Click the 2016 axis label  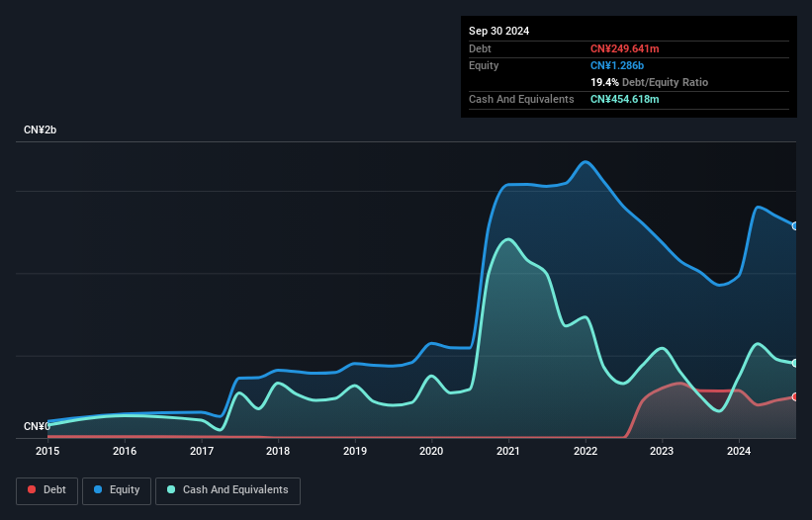[x=125, y=451]
